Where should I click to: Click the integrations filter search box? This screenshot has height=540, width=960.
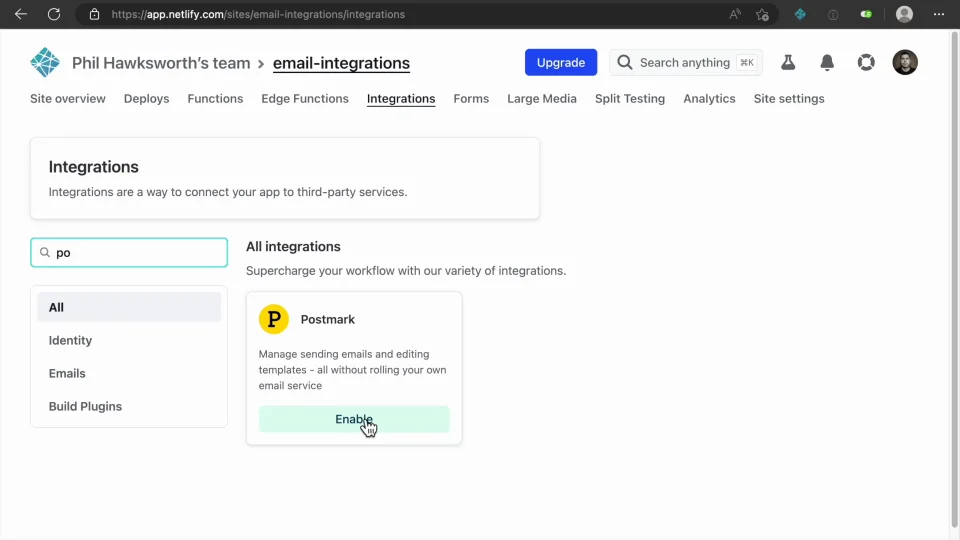coord(129,252)
